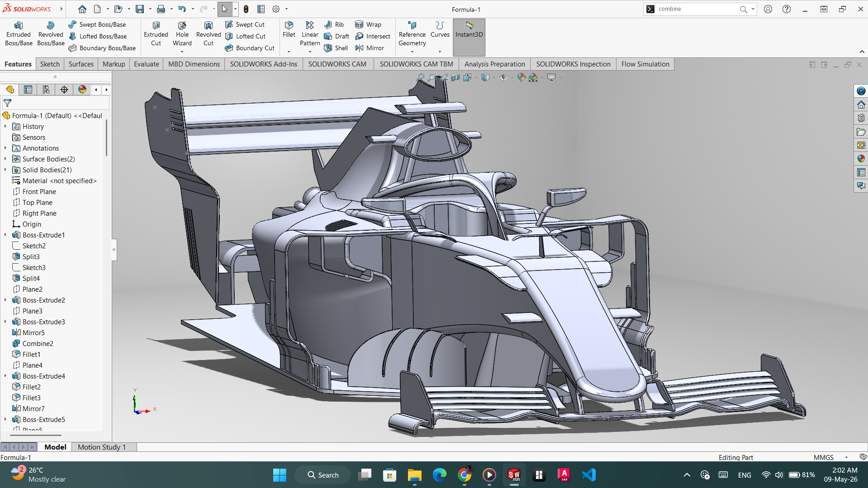
Task: Open the Flow Simulation tab
Action: coord(645,64)
